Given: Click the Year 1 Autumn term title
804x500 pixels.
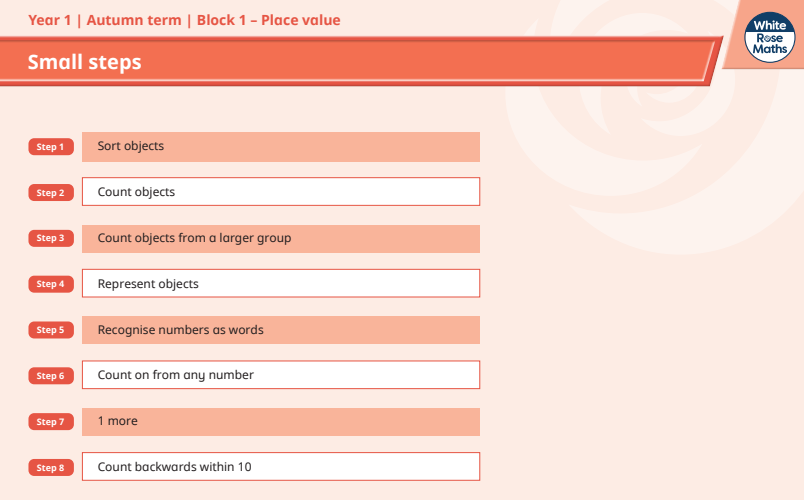Looking at the screenshot, I should click(x=184, y=20).
